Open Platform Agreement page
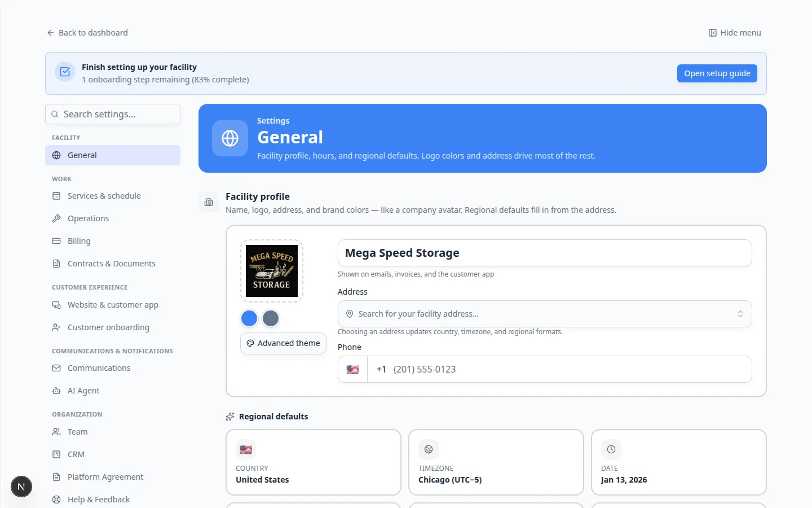Viewport: 812px width, 508px height. pyautogui.click(x=113, y=477)
